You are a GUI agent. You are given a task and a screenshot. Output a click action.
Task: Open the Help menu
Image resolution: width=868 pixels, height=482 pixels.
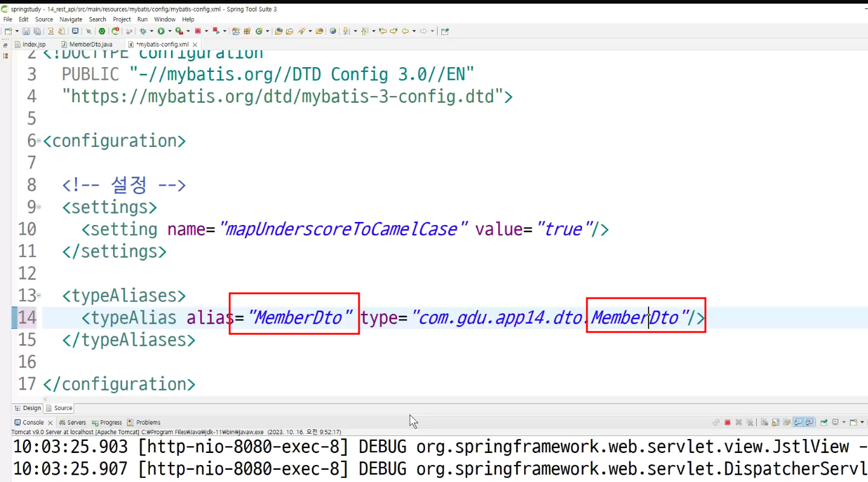[189, 19]
